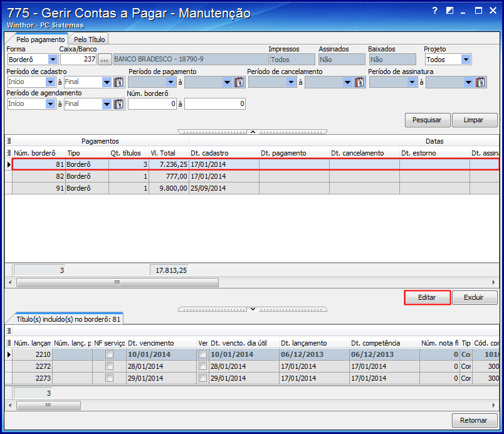Open calendar picker for Período de assinatura
This screenshot has height=434, width=504.
[x=480, y=82]
